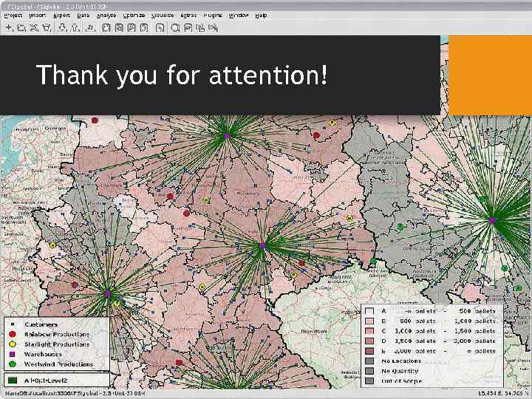Click the purple Warehouses legend square
Viewport: 532px width, 399px height.
(x=13, y=354)
